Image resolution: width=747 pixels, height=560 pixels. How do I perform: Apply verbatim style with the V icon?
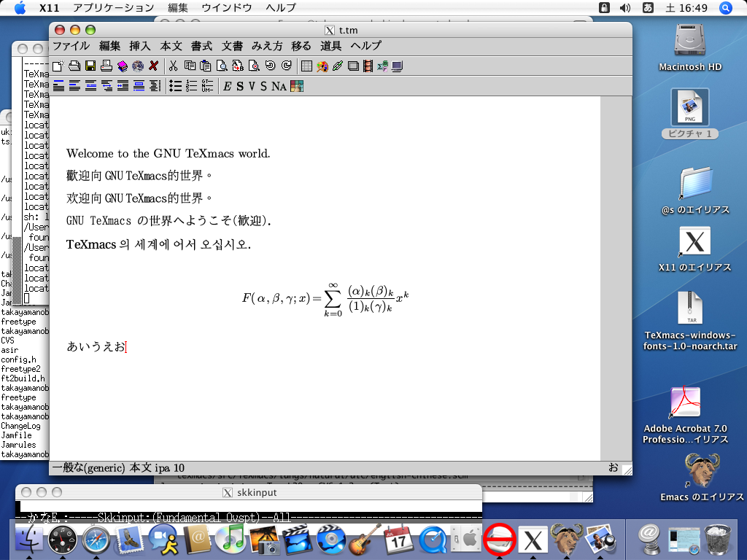(252, 86)
